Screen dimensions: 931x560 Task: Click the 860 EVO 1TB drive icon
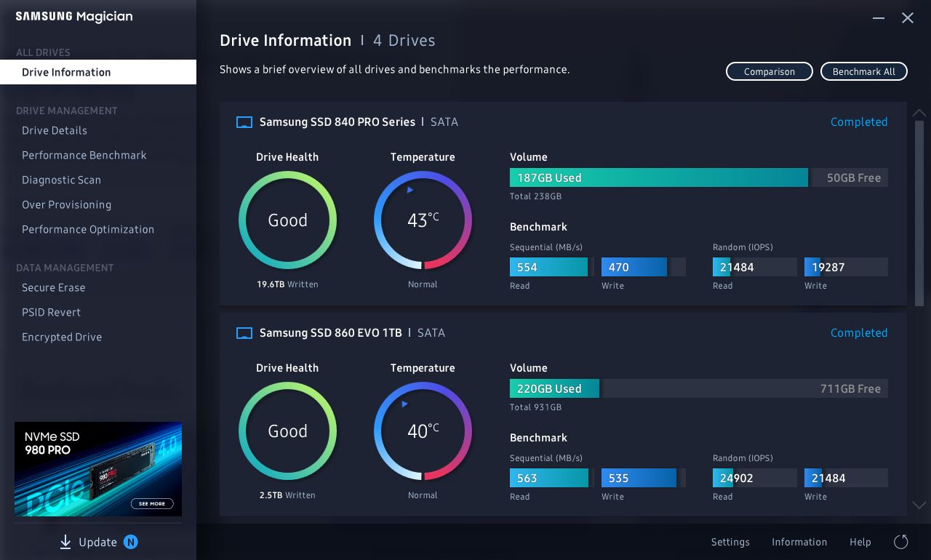tap(244, 333)
